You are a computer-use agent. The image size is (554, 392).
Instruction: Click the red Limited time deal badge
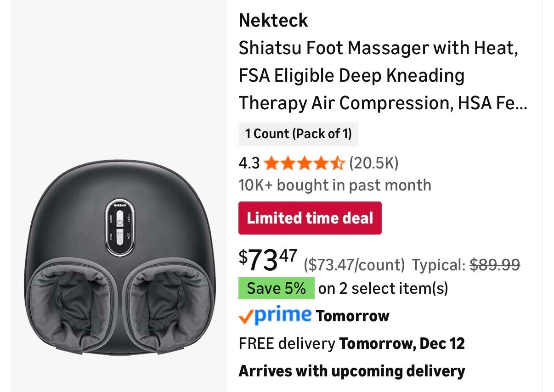tap(310, 218)
